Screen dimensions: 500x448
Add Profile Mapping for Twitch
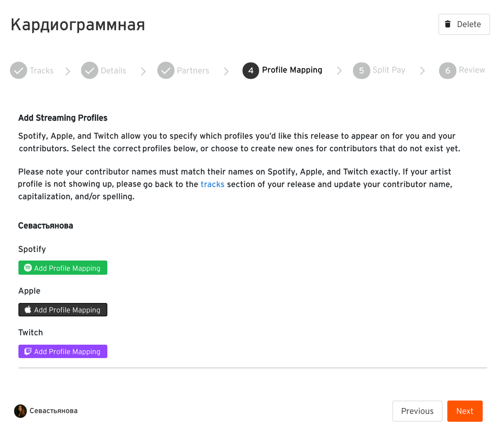point(63,351)
